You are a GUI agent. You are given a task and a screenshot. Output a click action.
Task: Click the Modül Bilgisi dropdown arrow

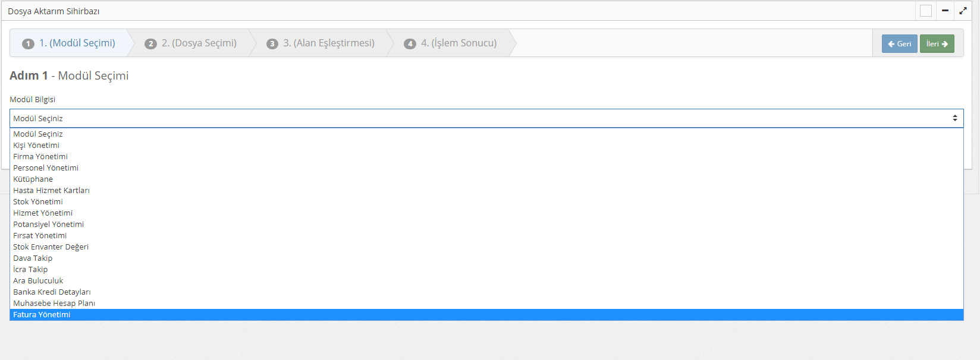[954, 118]
